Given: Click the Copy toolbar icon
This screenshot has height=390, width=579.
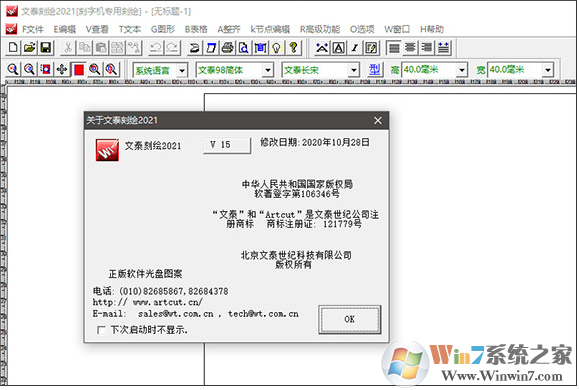Looking at the screenshot, I should [84, 48].
